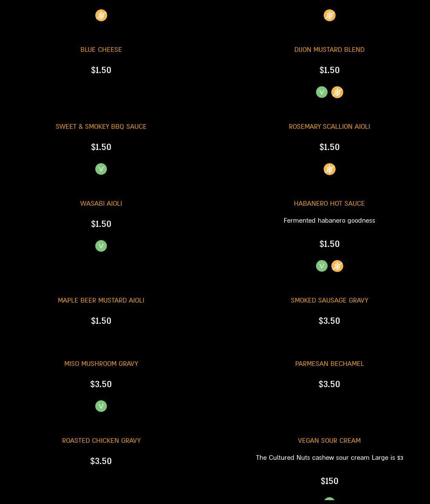Tap the vegan icon under Wasabi Aioli

point(101,246)
